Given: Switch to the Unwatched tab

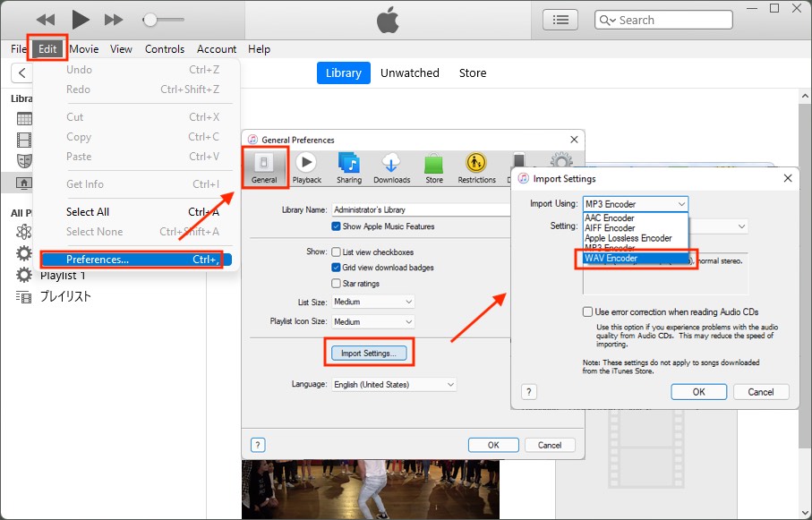Looking at the screenshot, I should [x=409, y=72].
